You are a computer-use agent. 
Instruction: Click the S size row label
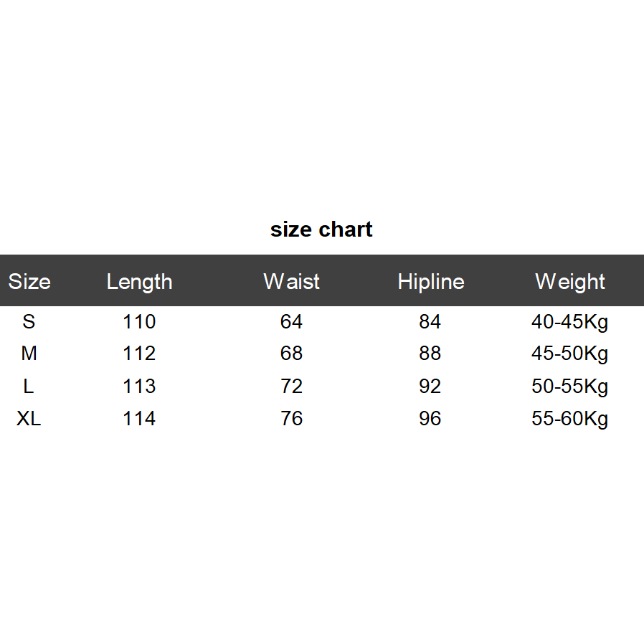coord(29,321)
